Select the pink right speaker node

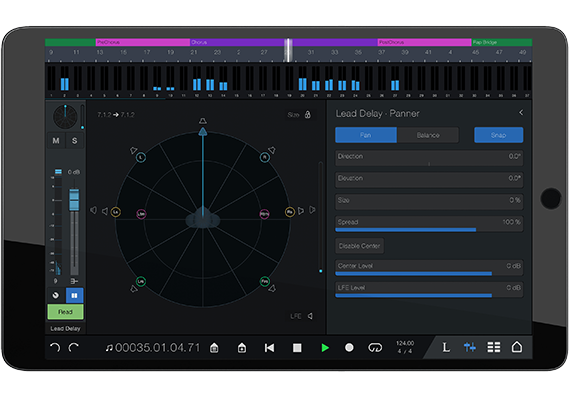265,214
